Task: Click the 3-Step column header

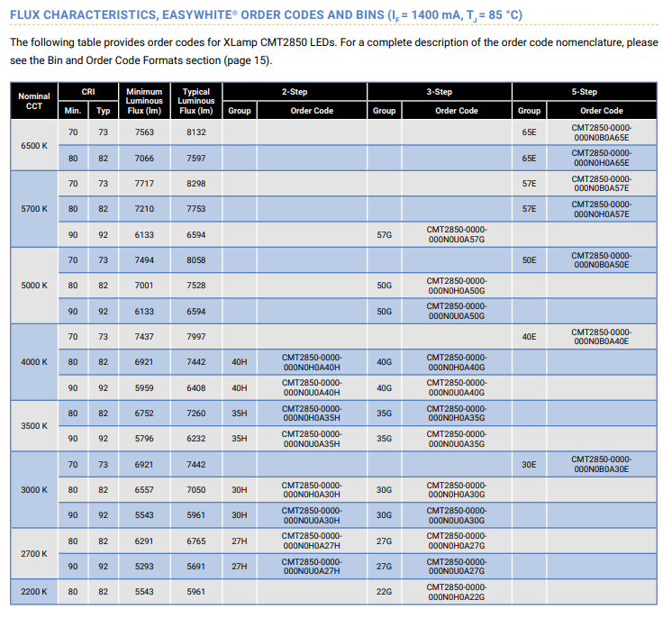Action: 440,92
